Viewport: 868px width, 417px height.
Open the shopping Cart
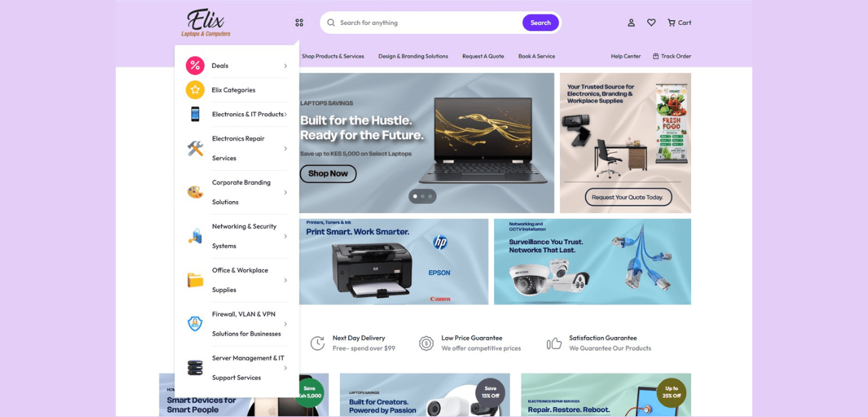(x=679, y=22)
